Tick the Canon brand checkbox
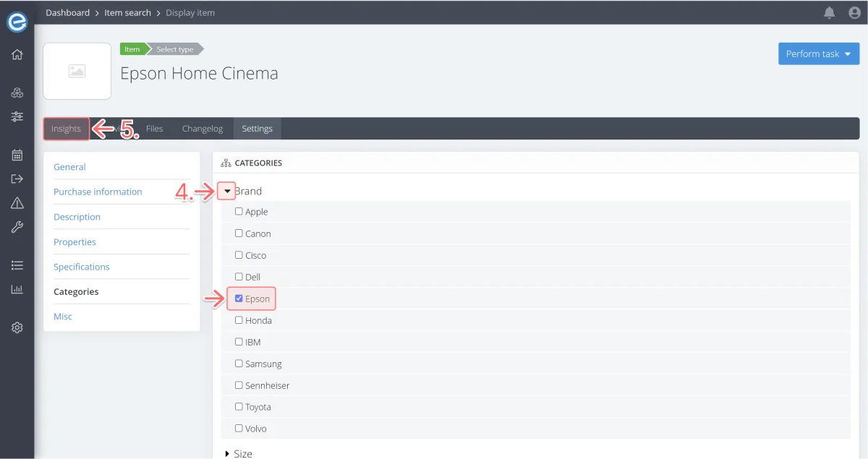Screen dimensions: 868x459 coord(239,233)
